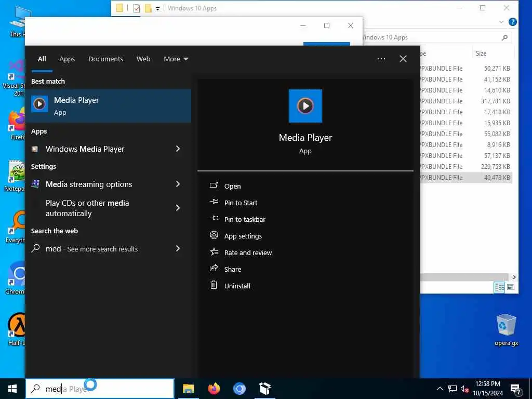
Task: Expand Windows Media Player result arrow
Action: pos(178,149)
